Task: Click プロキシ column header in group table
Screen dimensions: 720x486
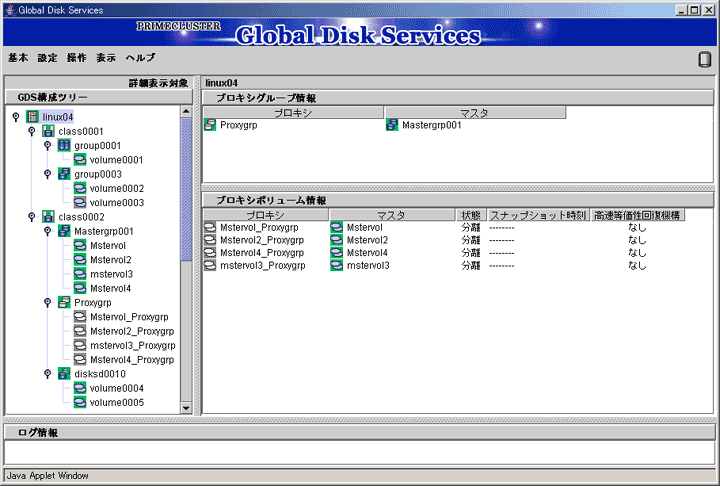Action: (x=293, y=113)
